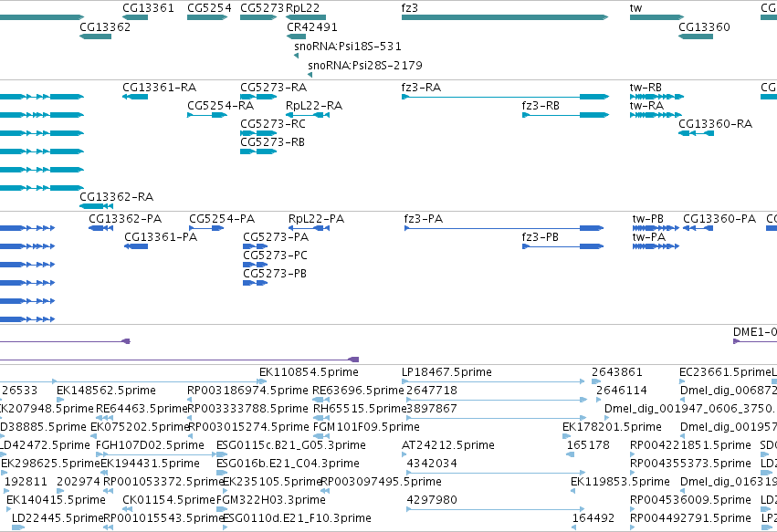Click the FGH107D02.5prime EST label
The height and width of the screenshot is (532, 777).
[x=150, y=445]
